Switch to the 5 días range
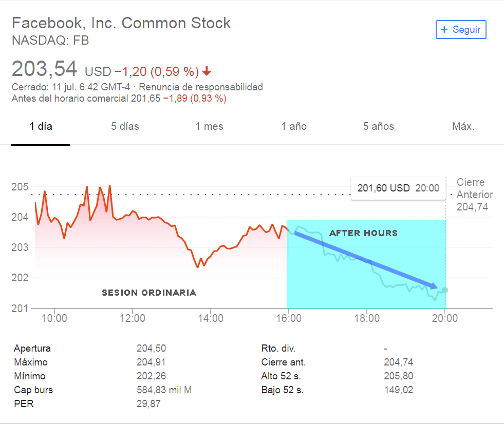The image size is (504, 424). (125, 126)
